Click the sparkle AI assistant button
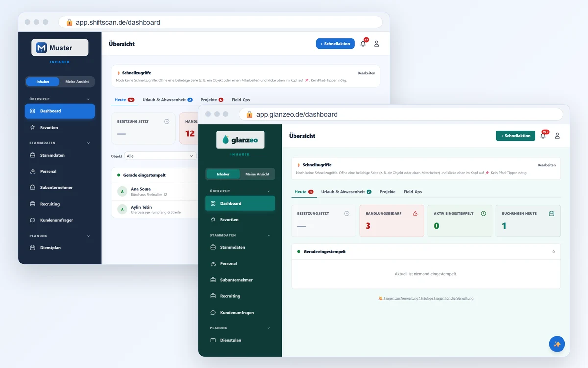The height and width of the screenshot is (368, 588). 557,344
